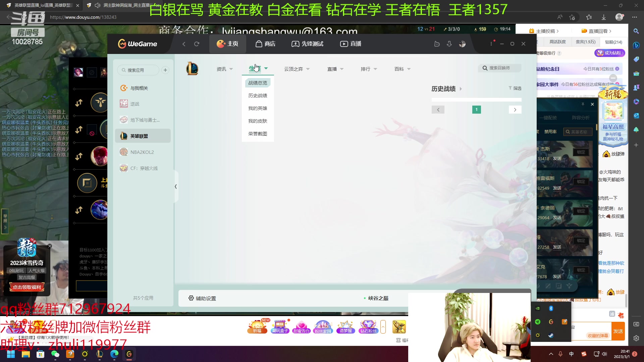Open WeGame 直播 top tab
This screenshot has width=644, height=362.
pos(351,44)
